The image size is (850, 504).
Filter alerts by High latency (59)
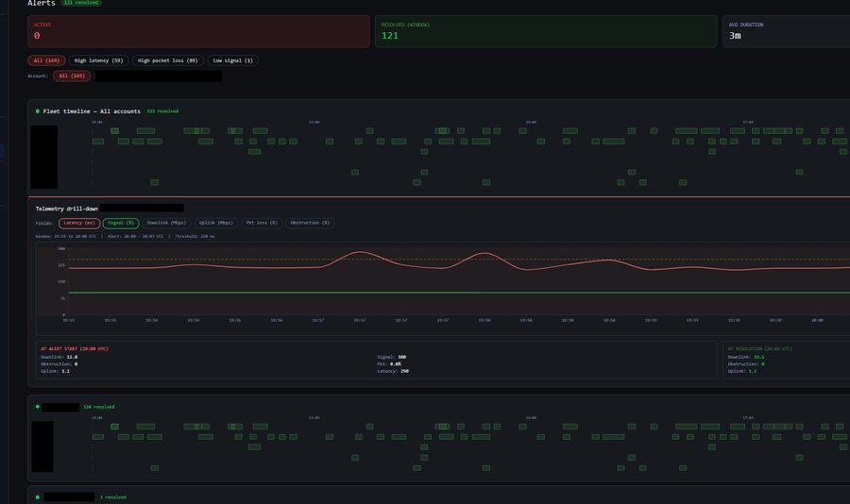(x=98, y=60)
